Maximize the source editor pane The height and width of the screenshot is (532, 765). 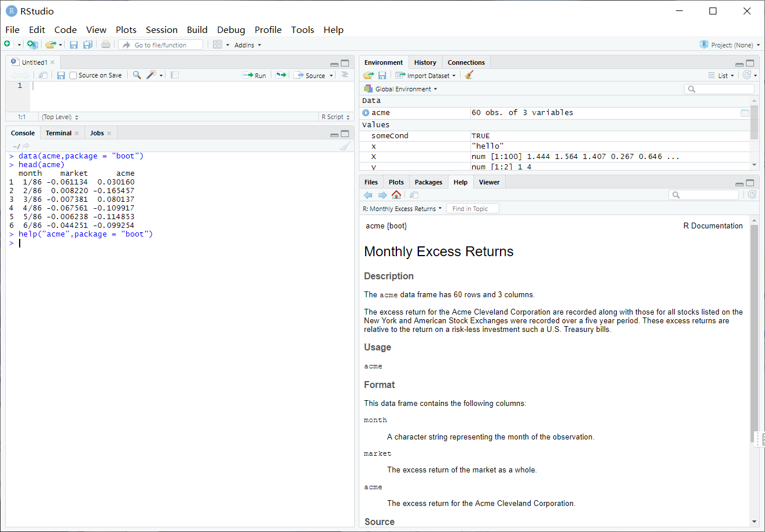pyautogui.click(x=345, y=63)
